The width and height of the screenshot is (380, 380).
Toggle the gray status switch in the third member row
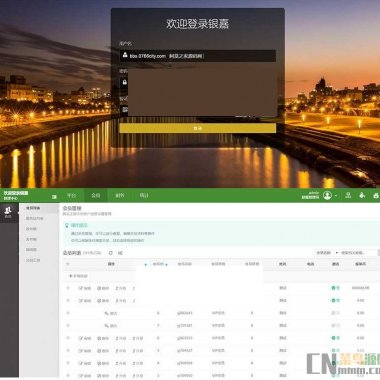coord(335,313)
